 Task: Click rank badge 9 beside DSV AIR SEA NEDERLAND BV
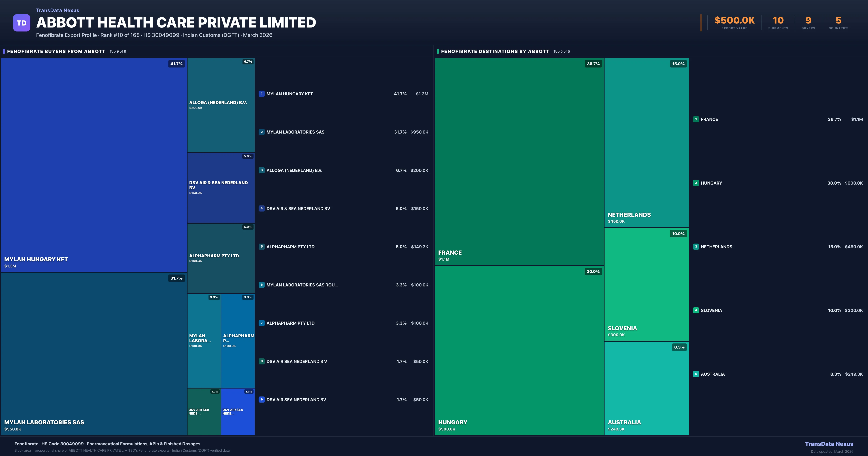[261, 399]
